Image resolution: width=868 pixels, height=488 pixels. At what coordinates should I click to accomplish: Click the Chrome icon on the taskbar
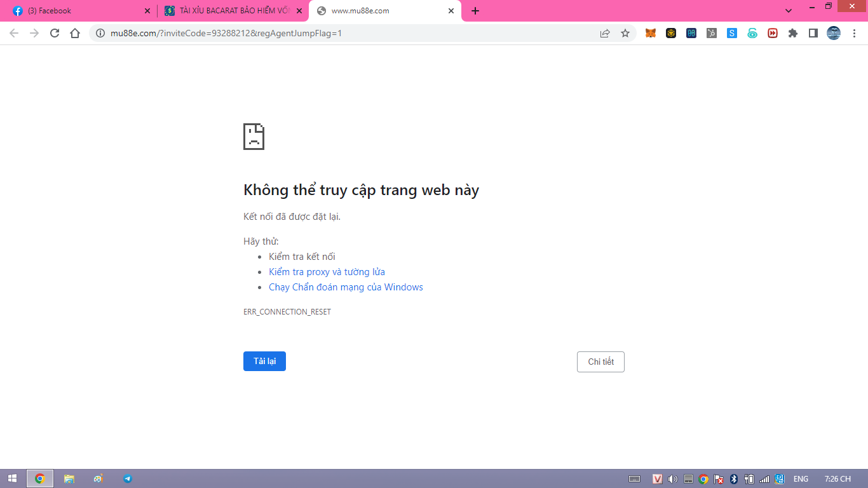(x=40, y=478)
